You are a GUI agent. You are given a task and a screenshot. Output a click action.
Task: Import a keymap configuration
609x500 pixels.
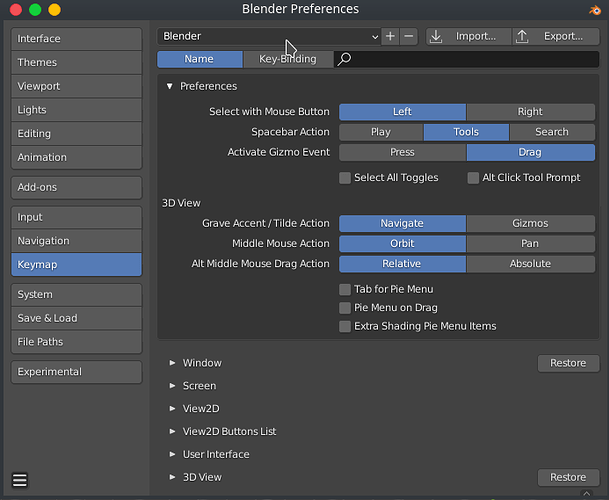(468, 37)
